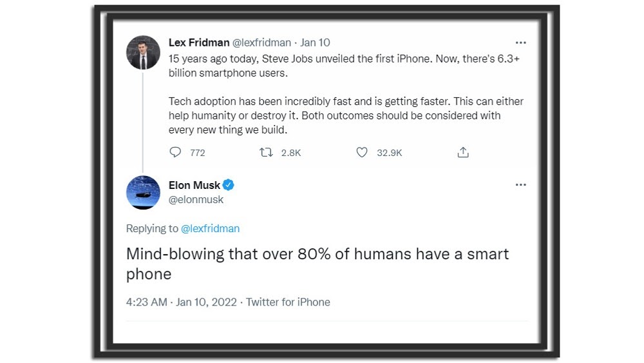Click Elon Musk's blue verified badge
This screenshot has width=644, height=363.
tap(229, 185)
